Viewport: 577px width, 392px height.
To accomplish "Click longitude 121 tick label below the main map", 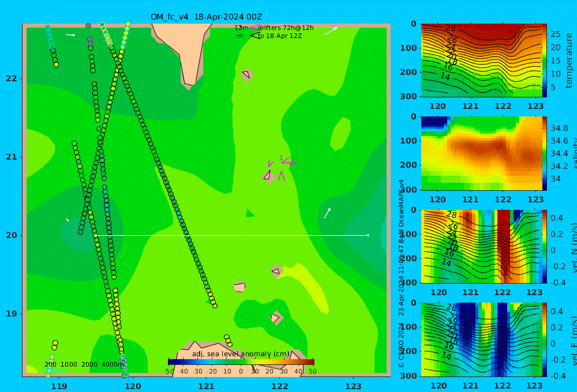I will (207, 386).
